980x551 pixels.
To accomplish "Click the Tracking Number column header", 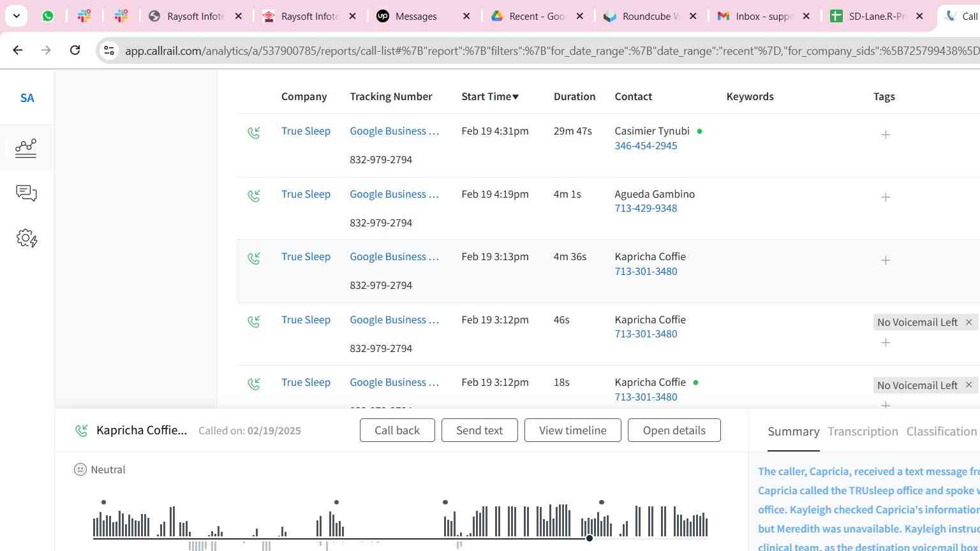I will coord(390,96).
